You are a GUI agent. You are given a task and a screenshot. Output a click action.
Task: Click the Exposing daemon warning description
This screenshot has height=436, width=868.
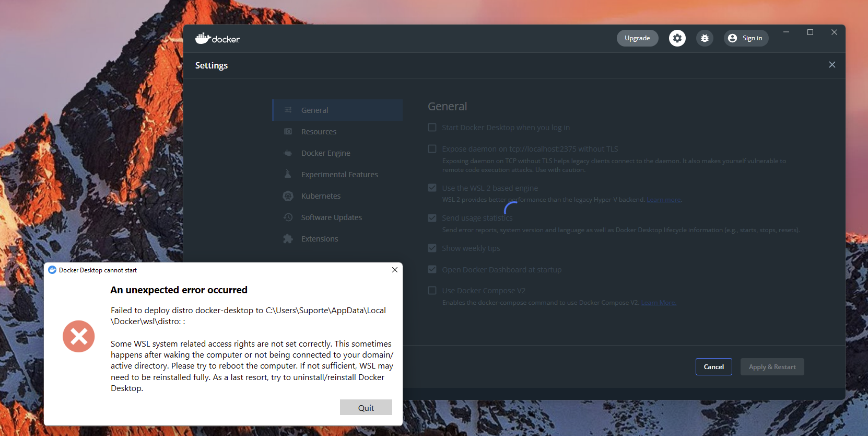pos(614,165)
